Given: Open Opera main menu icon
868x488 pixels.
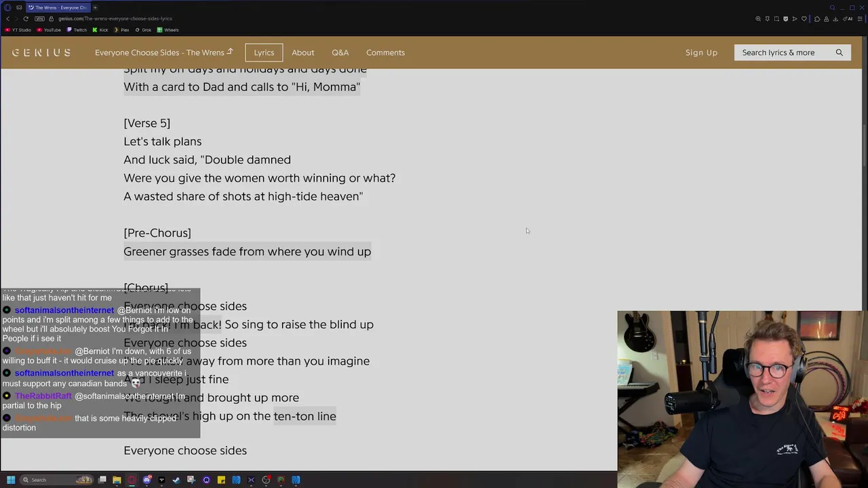Looking at the screenshot, I should tap(7, 7).
